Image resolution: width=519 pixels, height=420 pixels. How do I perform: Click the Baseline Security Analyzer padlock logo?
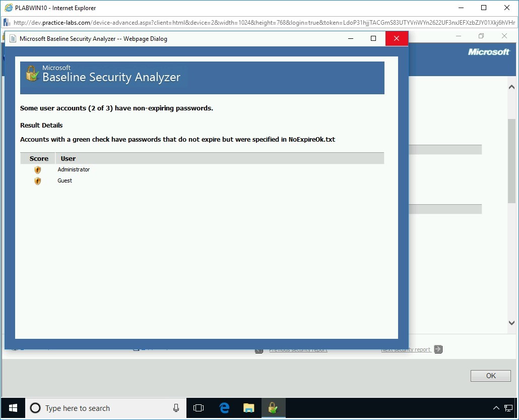[32, 74]
